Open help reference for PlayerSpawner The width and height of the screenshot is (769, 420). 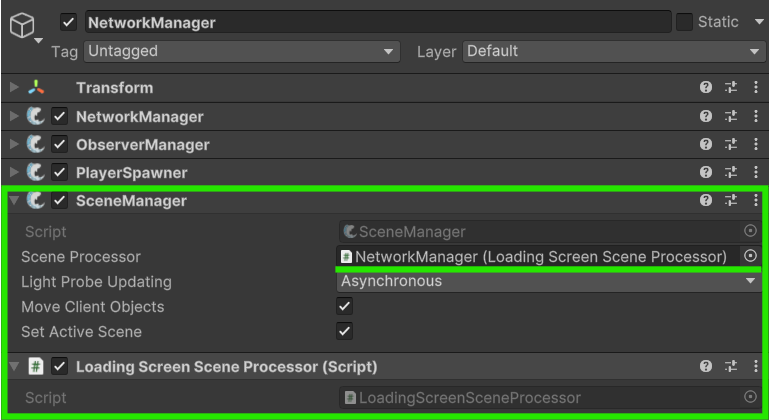click(706, 173)
